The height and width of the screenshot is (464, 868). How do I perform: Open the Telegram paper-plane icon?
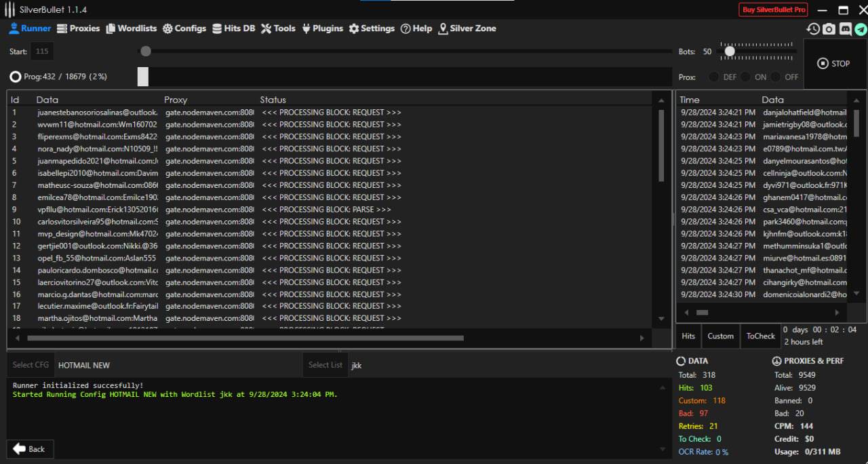(x=861, y=28)
